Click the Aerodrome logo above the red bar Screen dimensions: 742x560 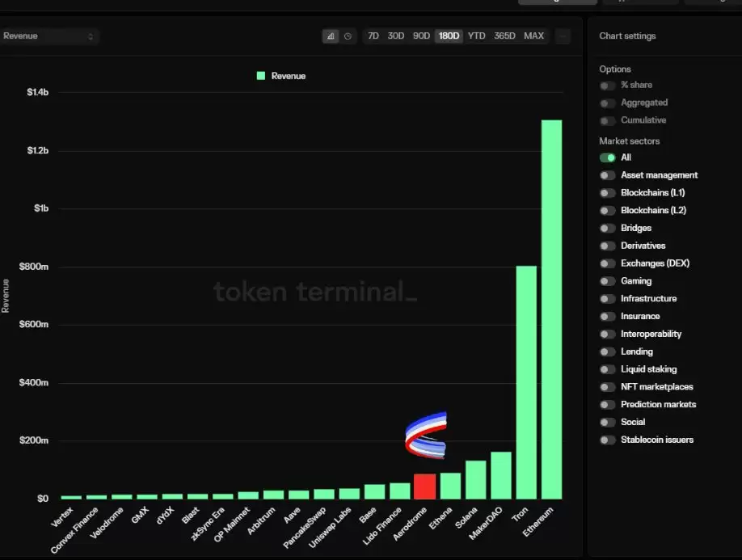pos(426,437)
